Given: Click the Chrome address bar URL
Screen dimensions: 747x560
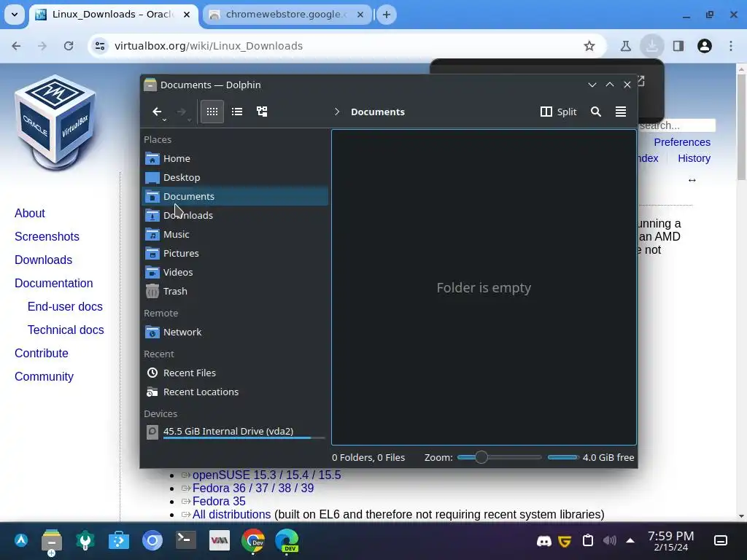Looking at the screenshot, I should (209, 46).
